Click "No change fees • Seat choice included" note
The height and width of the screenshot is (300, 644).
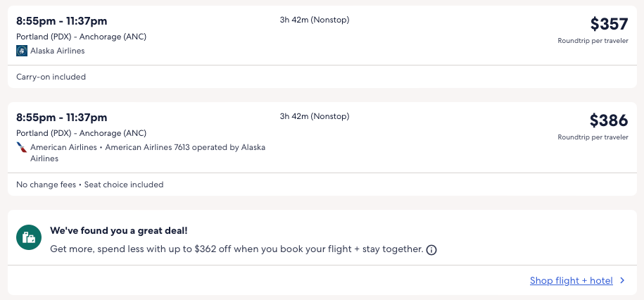pos(90,185)
